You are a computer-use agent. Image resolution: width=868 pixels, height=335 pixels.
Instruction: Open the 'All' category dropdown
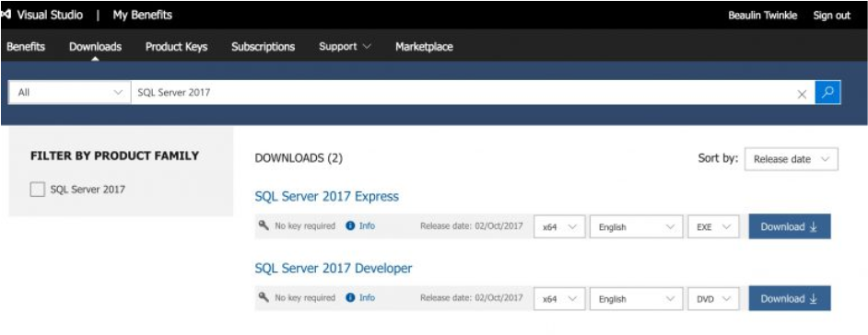69,93
